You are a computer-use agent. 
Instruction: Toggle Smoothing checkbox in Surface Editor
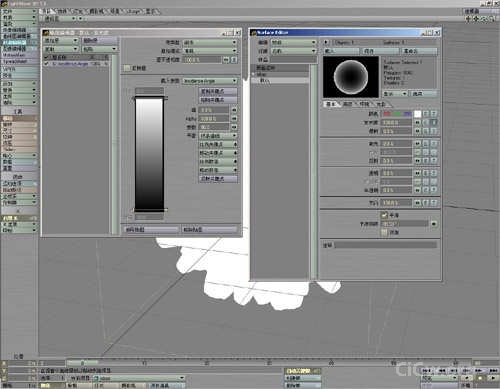tap(384, 215)
